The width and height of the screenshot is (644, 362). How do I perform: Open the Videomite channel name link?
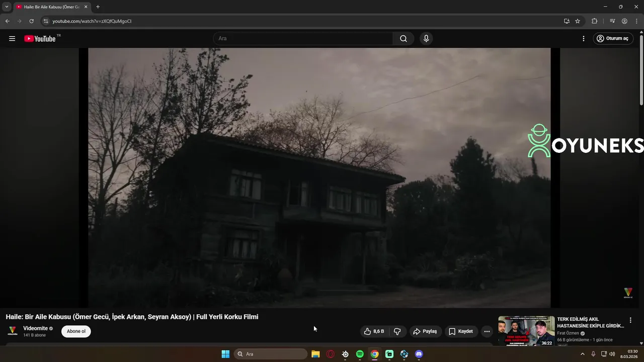35,328
